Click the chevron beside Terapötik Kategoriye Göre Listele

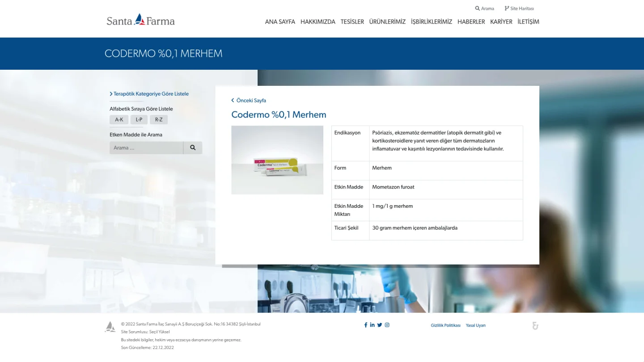(x=111, y=94)
